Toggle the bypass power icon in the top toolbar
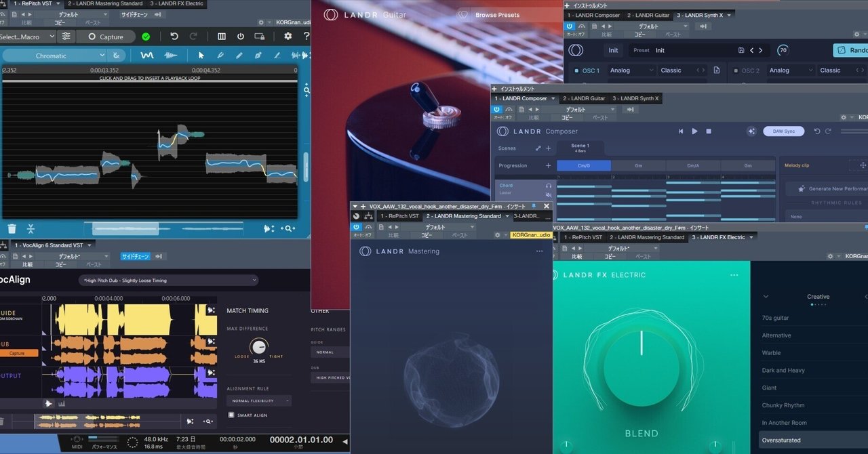This screenshot has width=868, height=454. coord(241,36)
